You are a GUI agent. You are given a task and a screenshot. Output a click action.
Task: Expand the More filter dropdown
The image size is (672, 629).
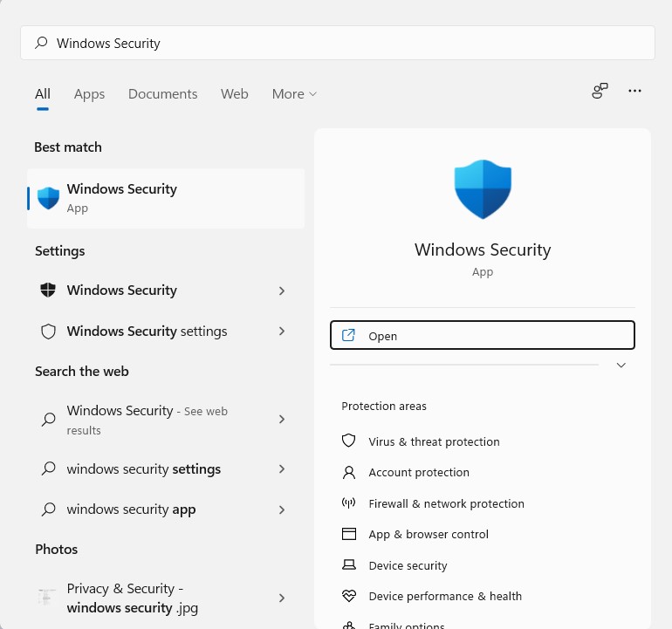[x=294, y=94]
